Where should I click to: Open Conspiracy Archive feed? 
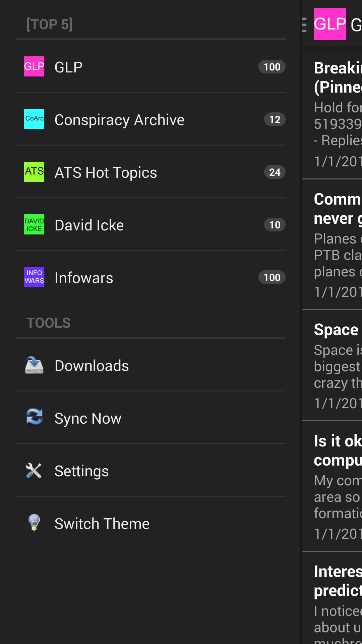coord(119,120)
